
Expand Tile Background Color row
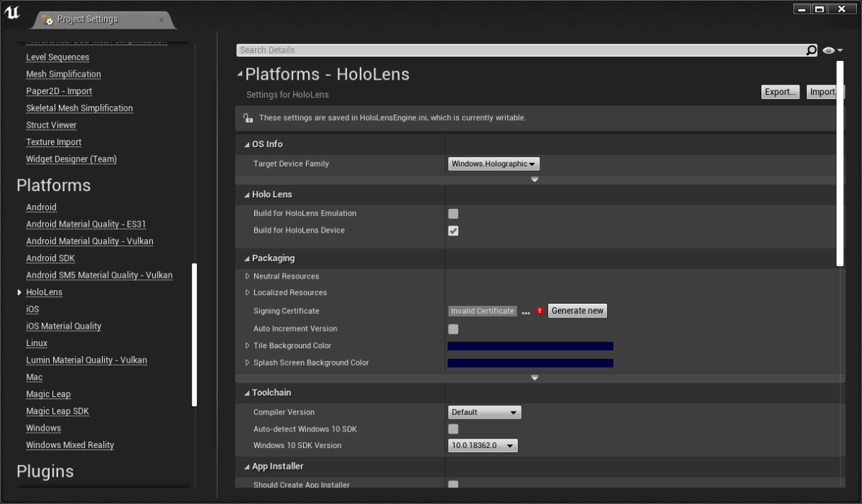click(x=248, y=346)
